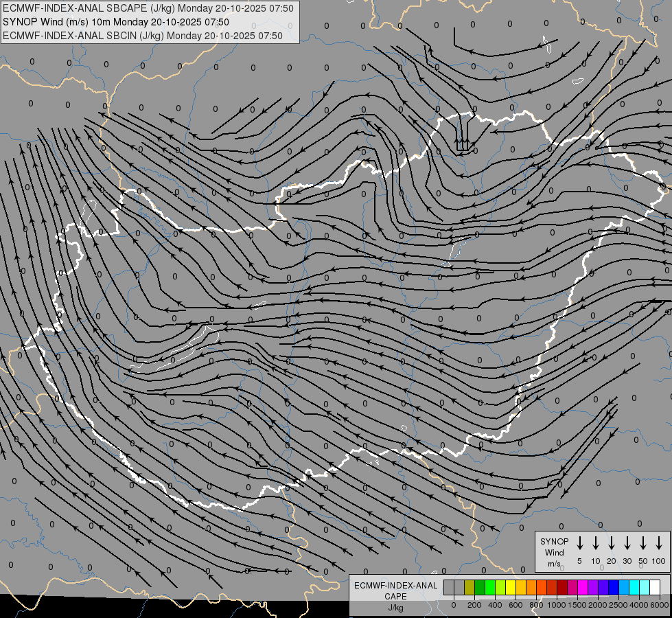Image resolution: width=672 pixels, height=618 pixels.
Task: Pick the cyan CAPE swatch before 4000
Action: point(634,588)
